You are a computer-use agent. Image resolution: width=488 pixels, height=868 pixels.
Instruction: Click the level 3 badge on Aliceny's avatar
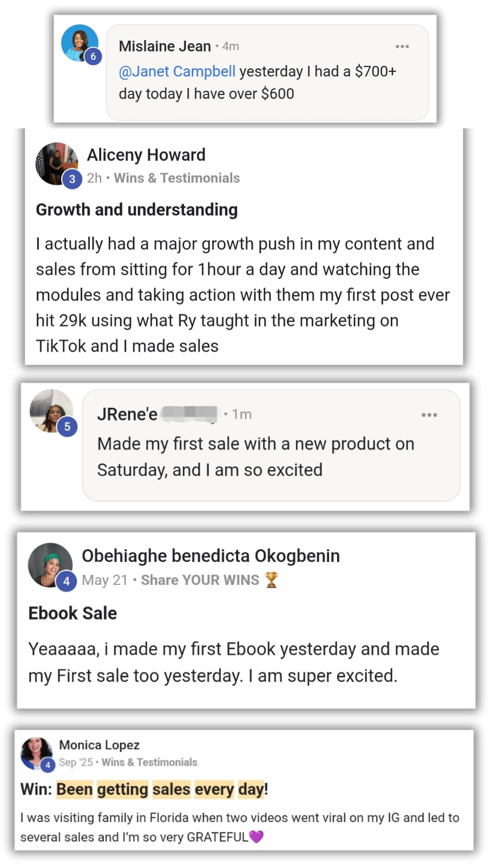click(x=72, y=179)
